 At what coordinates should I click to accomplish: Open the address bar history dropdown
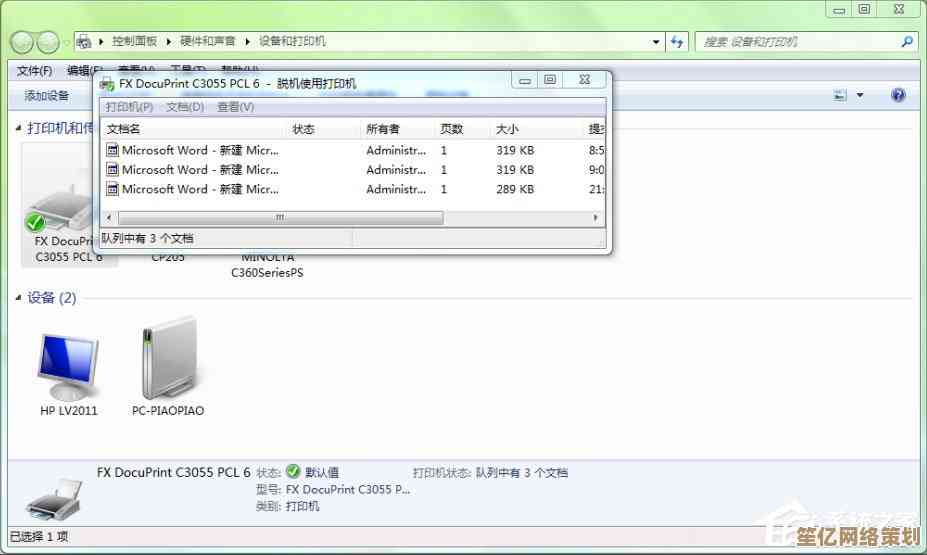(x=656, y=42)
